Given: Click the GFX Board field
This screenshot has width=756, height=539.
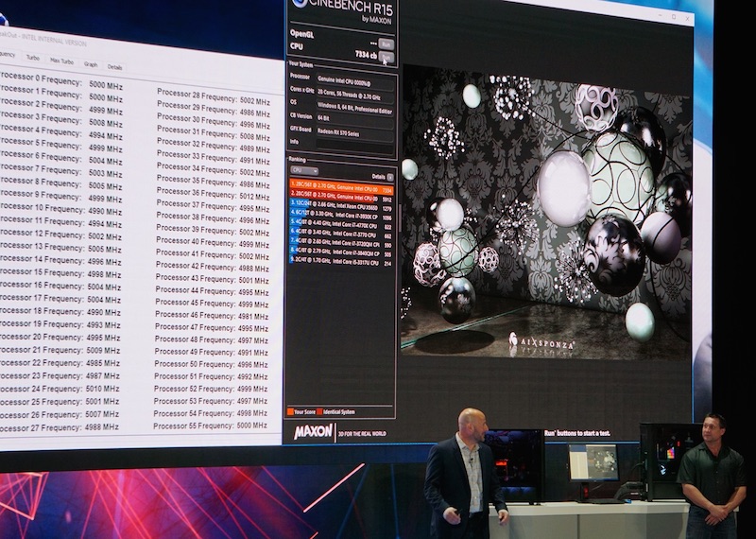Looking at the screenshot, I should pyautogui.click(x=355, y=131).
